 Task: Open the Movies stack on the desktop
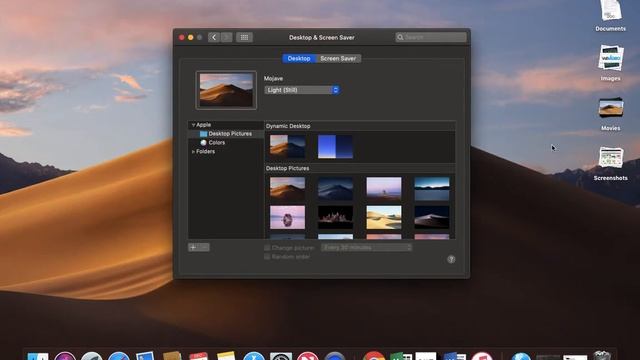(x=611, y=113)
